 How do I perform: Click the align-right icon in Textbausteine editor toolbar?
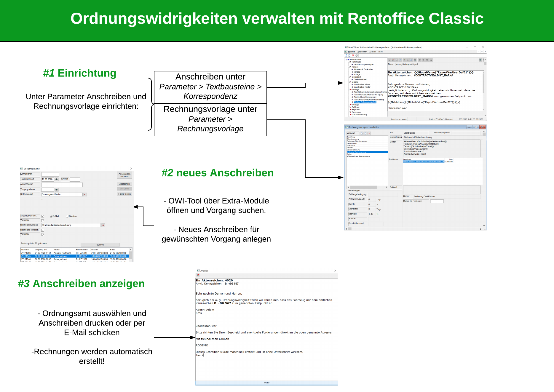coord(427,60)
